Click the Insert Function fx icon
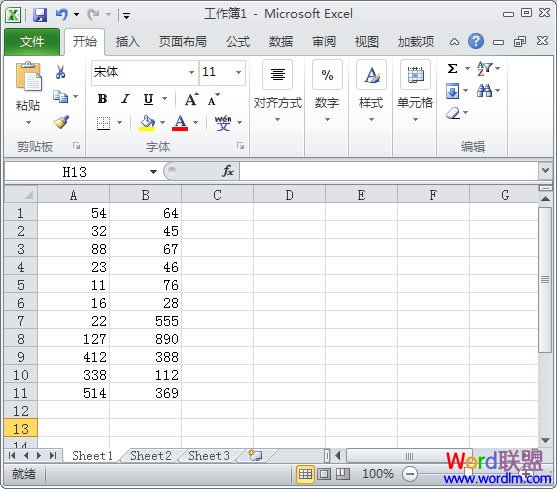The width and height of the screenshot is (557, 489). coord(228,172)
